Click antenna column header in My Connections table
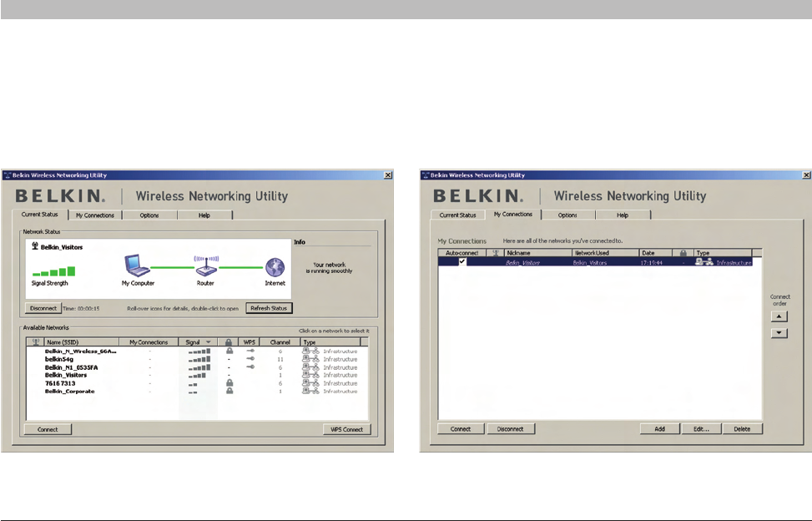Screen dimensions: 812x521 pyautogui.click(x=496, y=253)
